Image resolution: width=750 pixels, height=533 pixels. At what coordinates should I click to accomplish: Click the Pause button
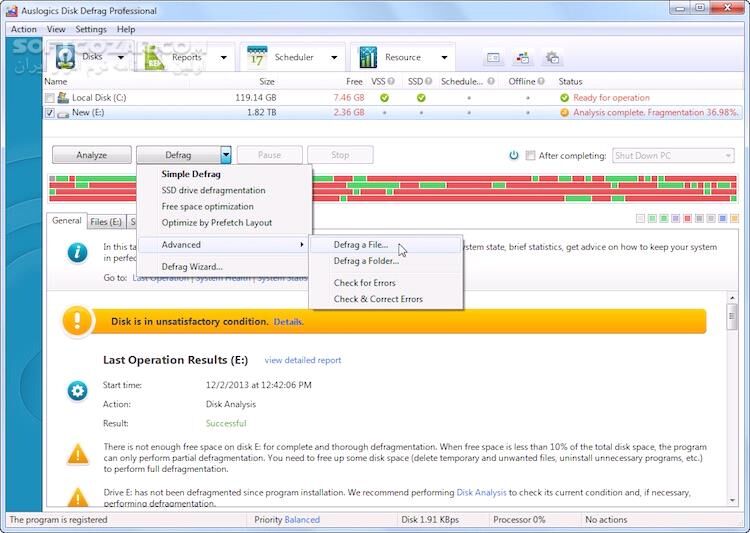270,155
